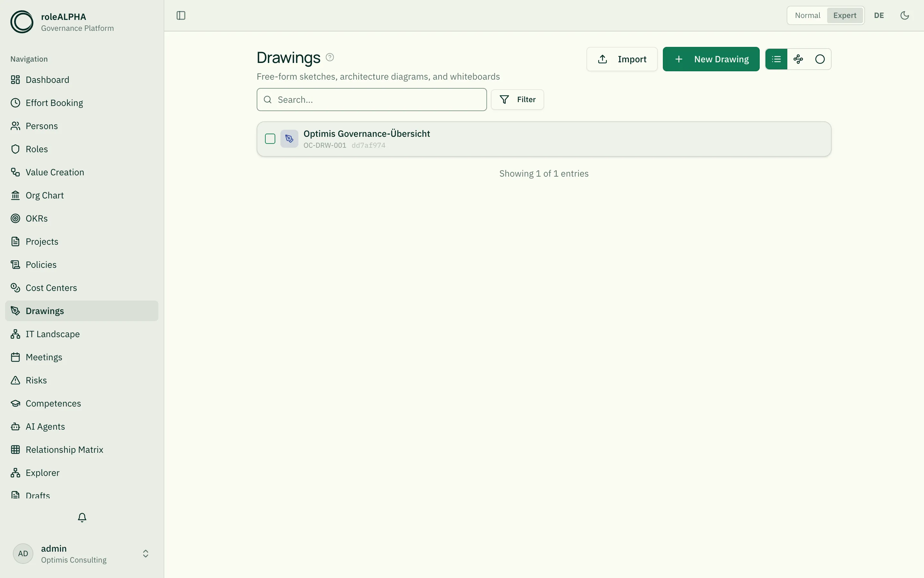
Task: Click the Import button
Action: pyautogui.click(x=622, y=59)
